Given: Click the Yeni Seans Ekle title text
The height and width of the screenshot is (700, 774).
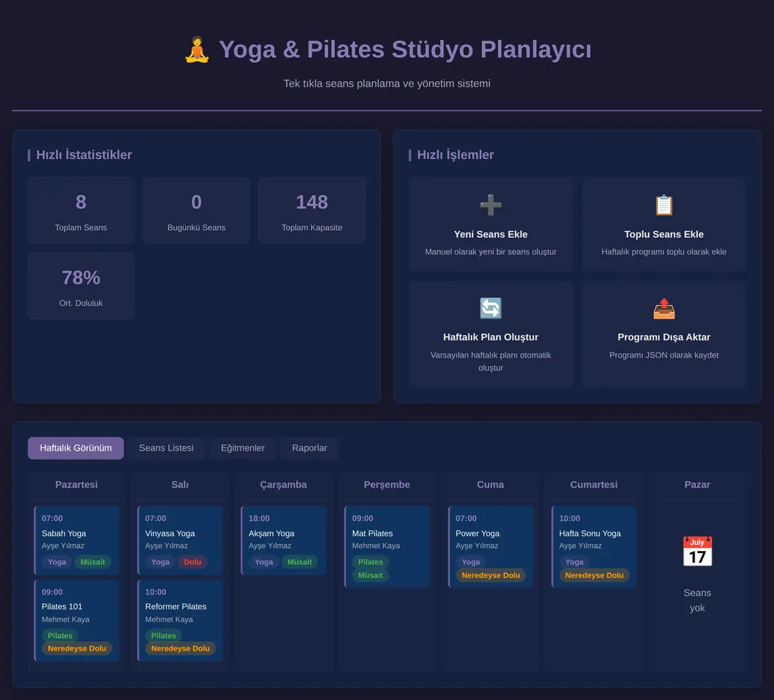Looking at the screenshot, I should coord(491,235).
